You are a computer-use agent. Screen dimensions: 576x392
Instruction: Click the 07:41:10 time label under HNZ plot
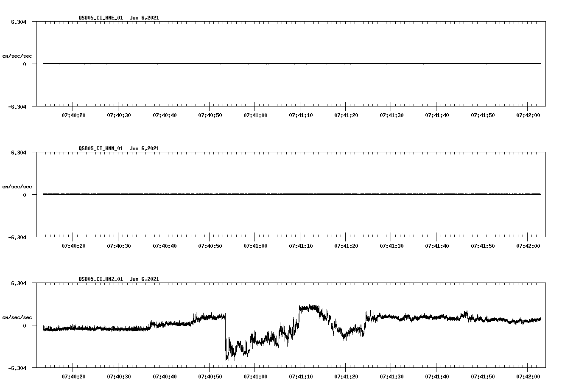tap(300, 377)
